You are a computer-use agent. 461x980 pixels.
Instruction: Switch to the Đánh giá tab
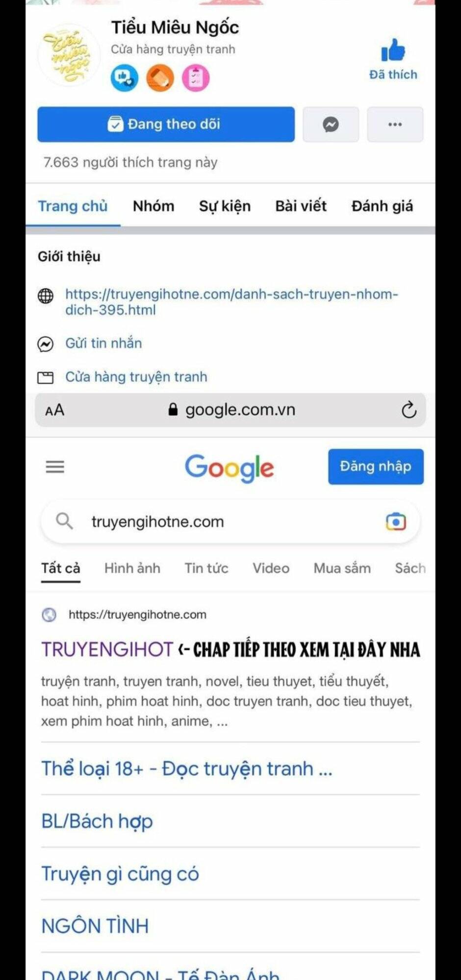(x=382, y=206)
